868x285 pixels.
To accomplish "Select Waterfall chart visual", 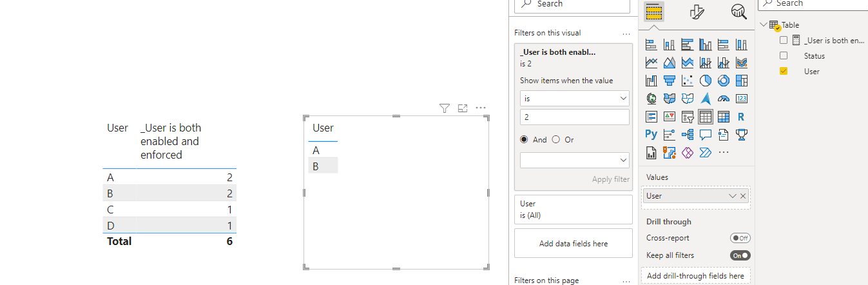I will click(x=651, y=81).
